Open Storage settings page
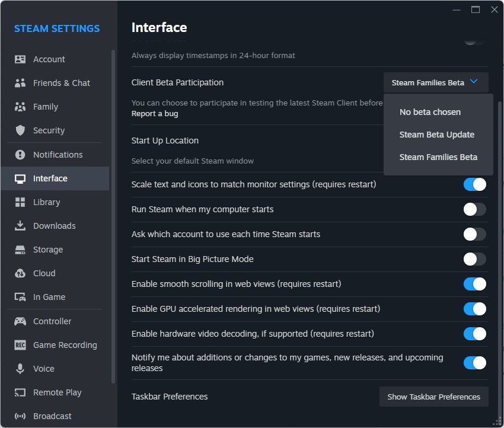This screenshot has height=428, width=504. coord(48,250)
